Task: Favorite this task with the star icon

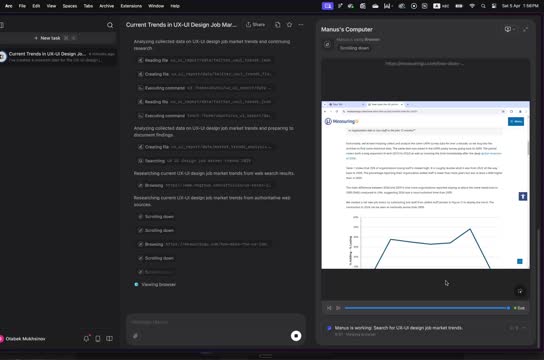Action: [289, 25]
